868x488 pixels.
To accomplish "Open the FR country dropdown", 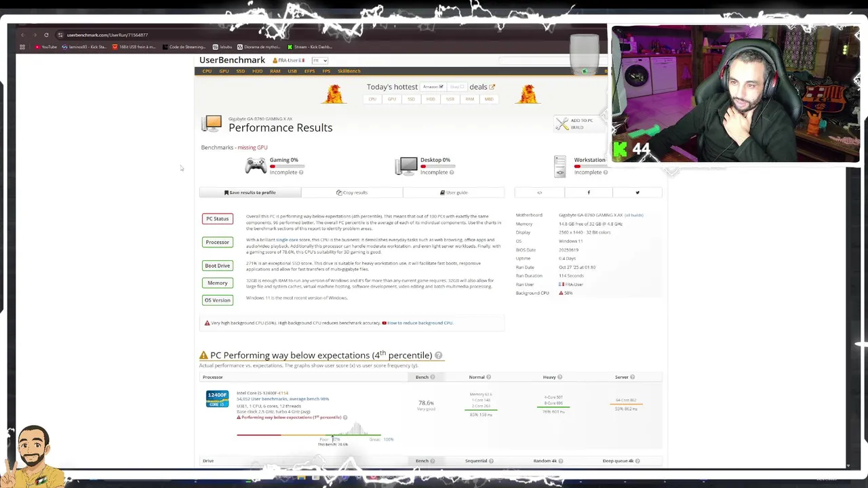I will pyautogui.click(x=320, y=60).
